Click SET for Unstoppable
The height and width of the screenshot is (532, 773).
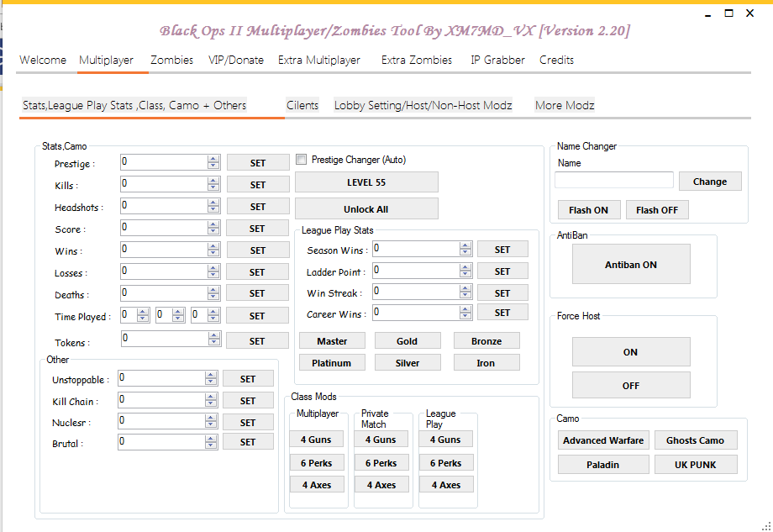248,378
